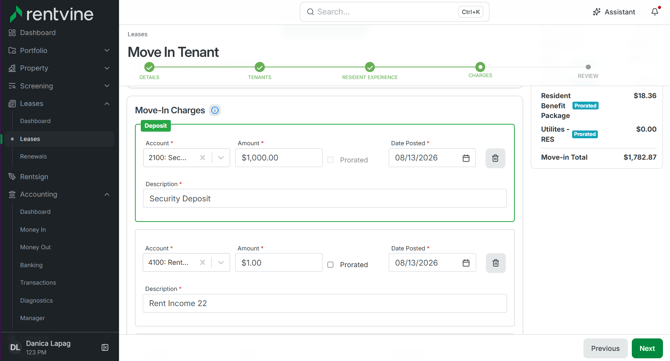The width and height of the screenshot is (670, 361).
Task: Open calendar for Rent Income date
Action: tap(466, 263)
